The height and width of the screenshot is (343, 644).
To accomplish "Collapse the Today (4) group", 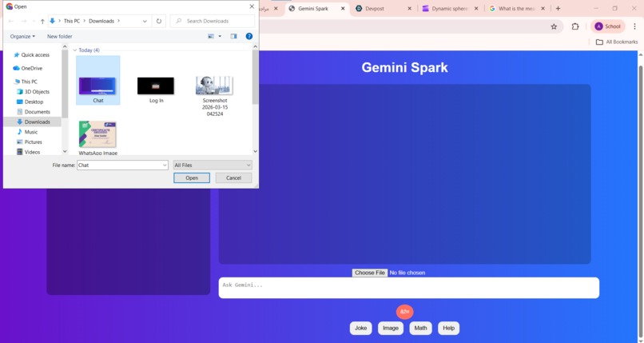I will [x=75, y=50].
